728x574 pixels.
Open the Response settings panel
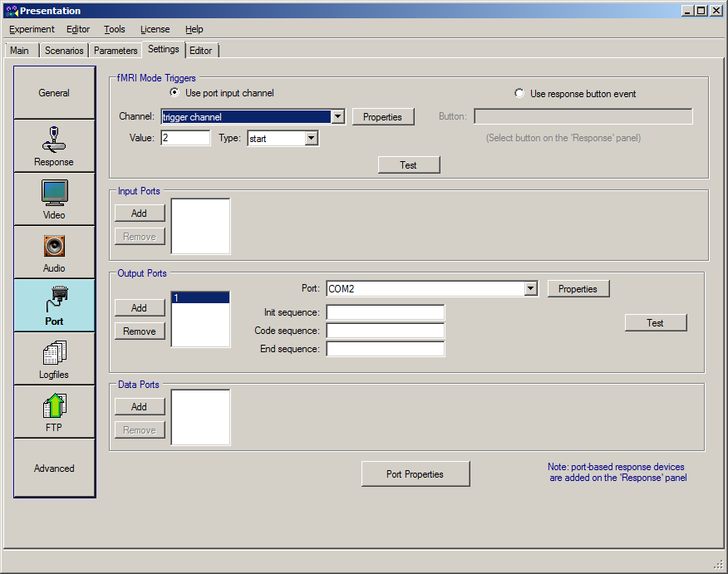(54, 146)
